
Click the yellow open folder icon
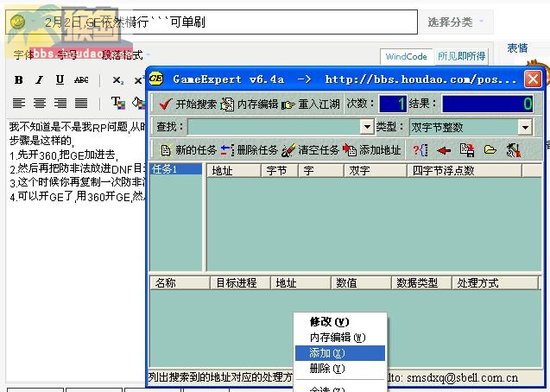490,150
